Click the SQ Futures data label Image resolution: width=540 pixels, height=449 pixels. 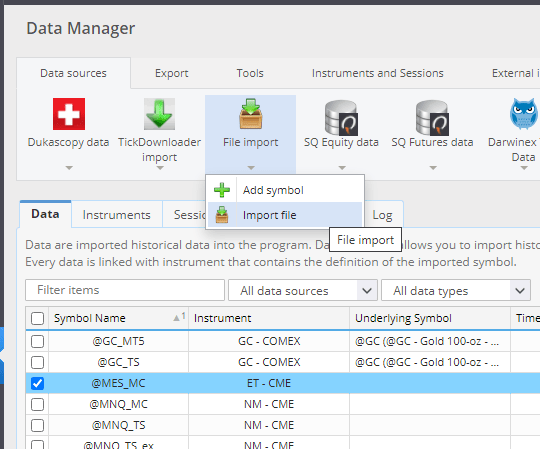432,142
